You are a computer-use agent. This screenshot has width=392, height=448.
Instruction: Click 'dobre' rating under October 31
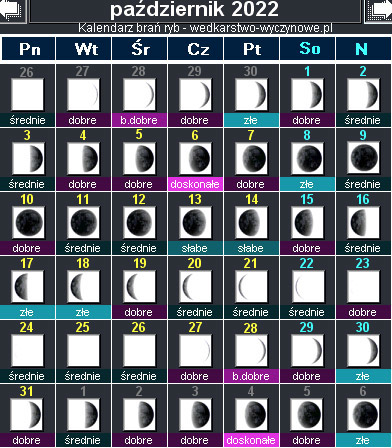pos(27,440)
